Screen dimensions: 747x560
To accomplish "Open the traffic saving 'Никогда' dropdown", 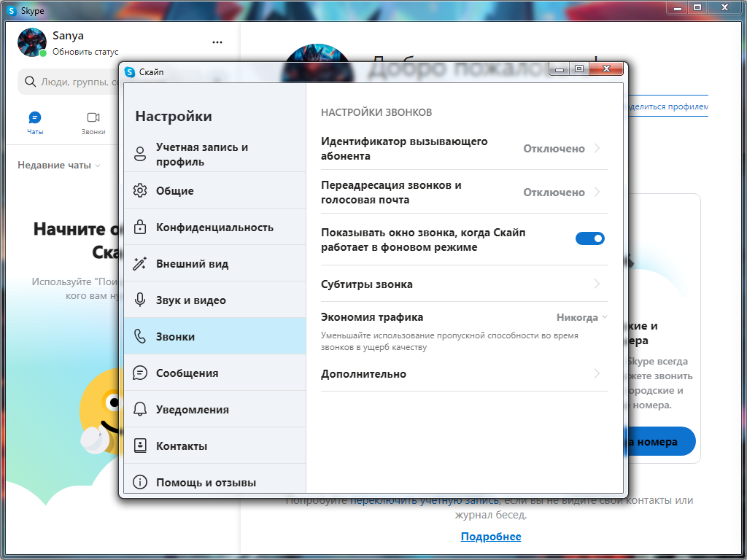I will point(581,317).
